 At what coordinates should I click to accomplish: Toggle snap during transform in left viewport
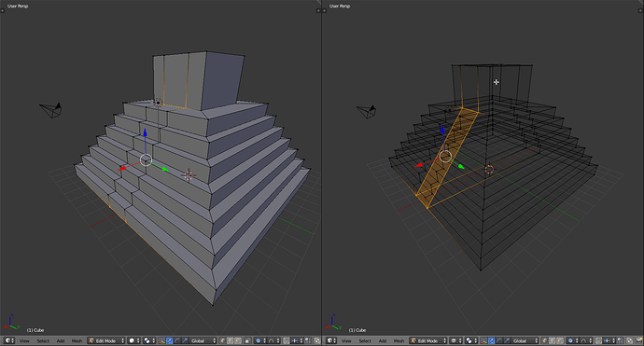287,340
